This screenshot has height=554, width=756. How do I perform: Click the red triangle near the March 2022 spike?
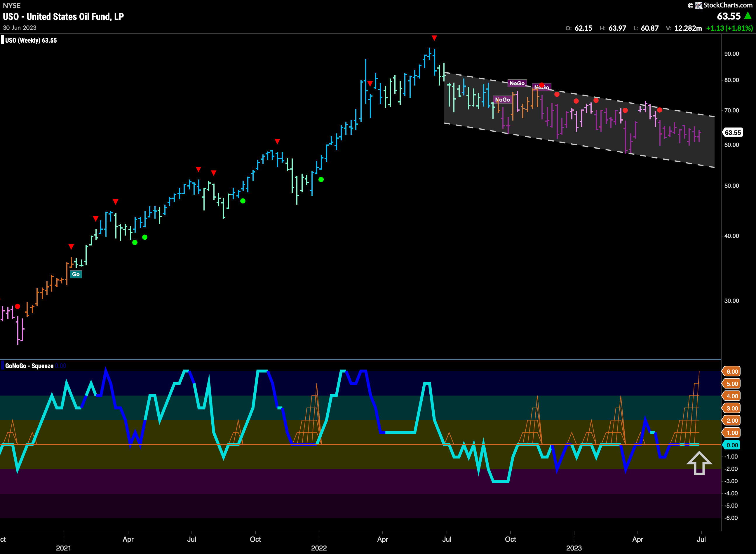[x=370, y=83]
